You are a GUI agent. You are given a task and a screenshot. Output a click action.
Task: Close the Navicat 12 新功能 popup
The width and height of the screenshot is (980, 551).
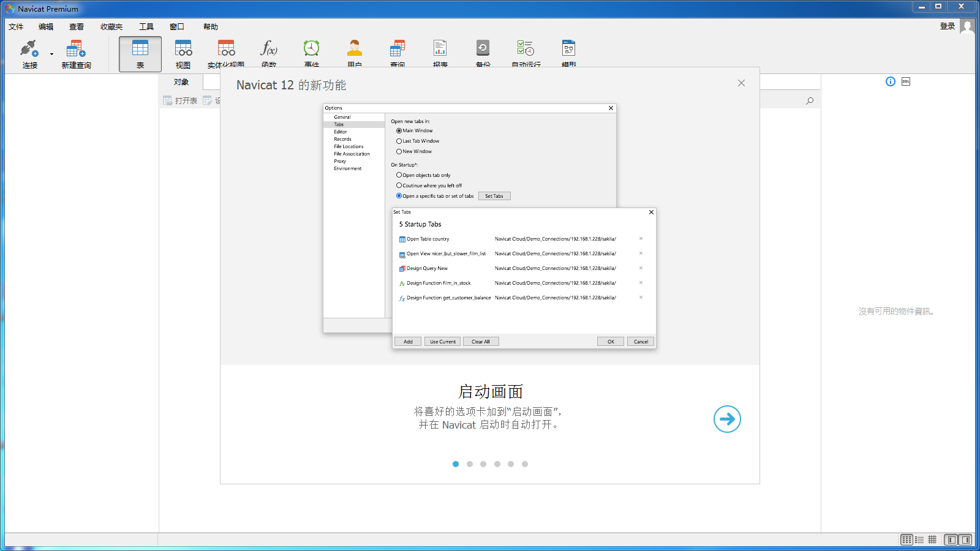pyautogui.click(x=741, y=83)
